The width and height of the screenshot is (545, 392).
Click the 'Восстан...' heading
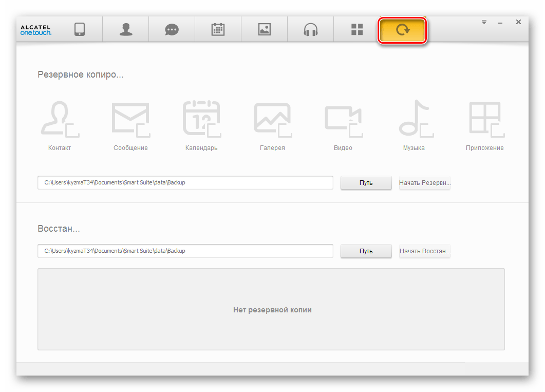[59, 229]
